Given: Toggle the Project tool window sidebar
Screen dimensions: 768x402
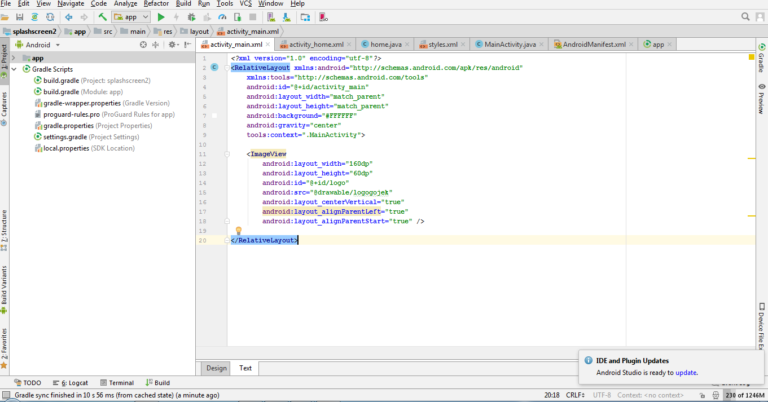Looking at the screenshot, I should tap(4, 55).
